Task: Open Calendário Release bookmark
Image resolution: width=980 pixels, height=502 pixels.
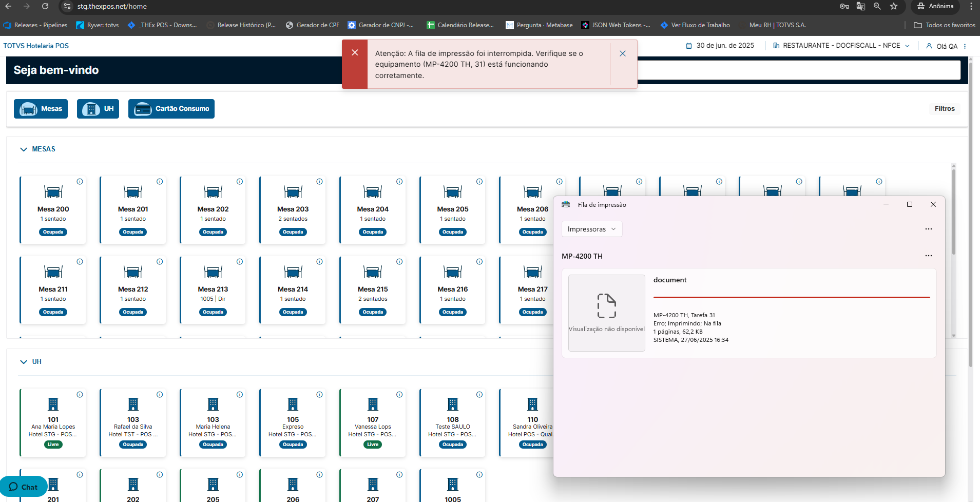Action: [460, 25]
